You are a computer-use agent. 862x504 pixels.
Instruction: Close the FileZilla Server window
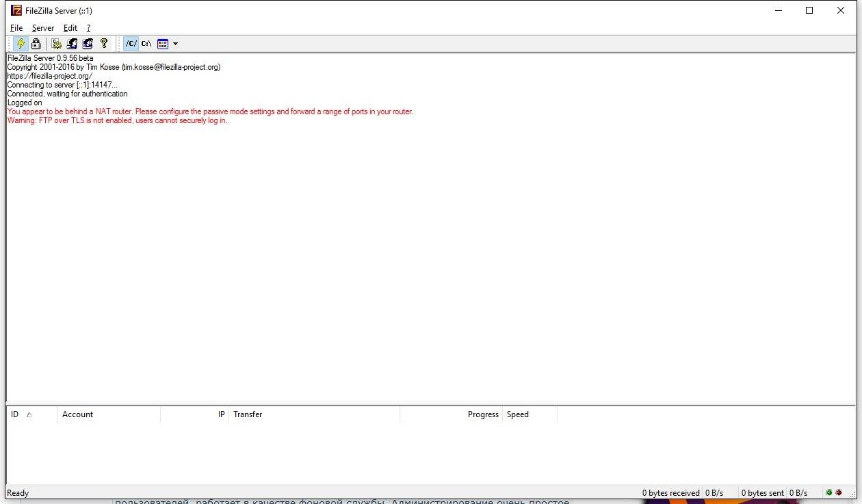pos(841,10)
